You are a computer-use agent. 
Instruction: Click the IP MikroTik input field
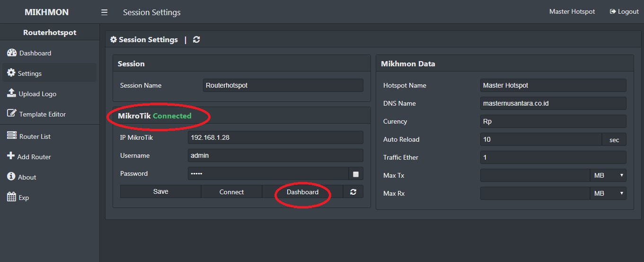tap(275, 137)
